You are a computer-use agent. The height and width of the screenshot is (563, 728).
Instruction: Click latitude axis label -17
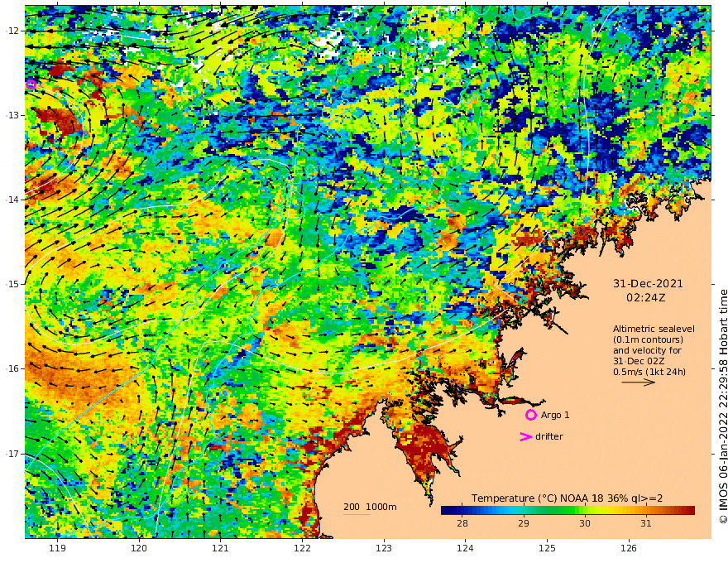click(12, 454)
